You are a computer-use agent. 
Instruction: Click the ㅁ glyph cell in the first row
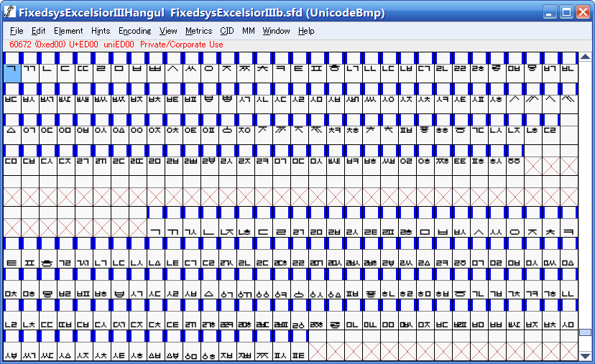[119, 70]
